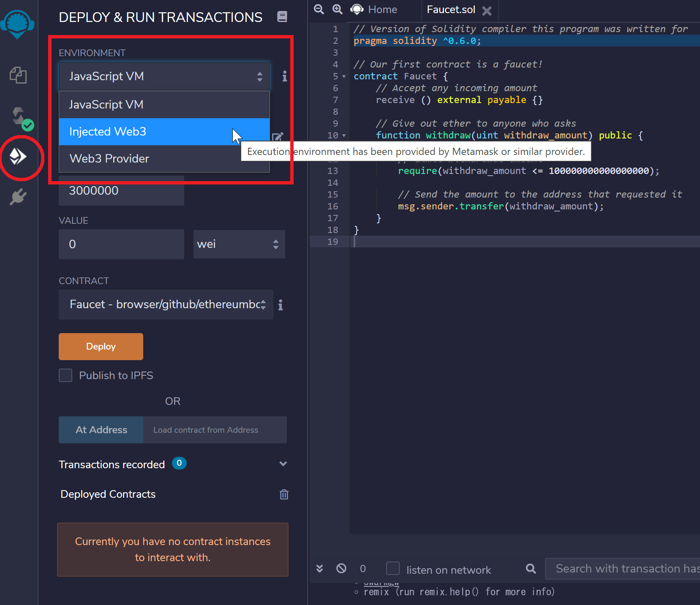Click the edit icon beside the account field
The image size is (700, 605).
tap(278, 137)
